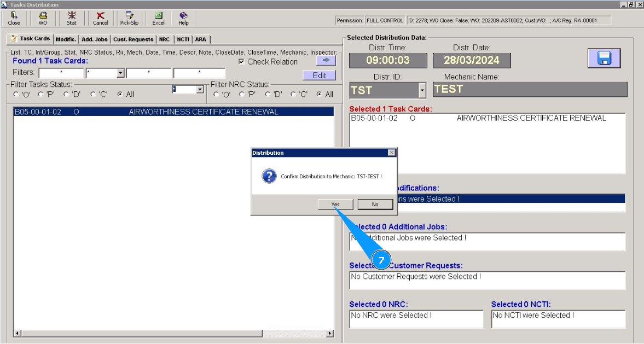The image size is (644, 344).
Task: Switch to the Cust. Requests tab
Action: pos(133,39)
